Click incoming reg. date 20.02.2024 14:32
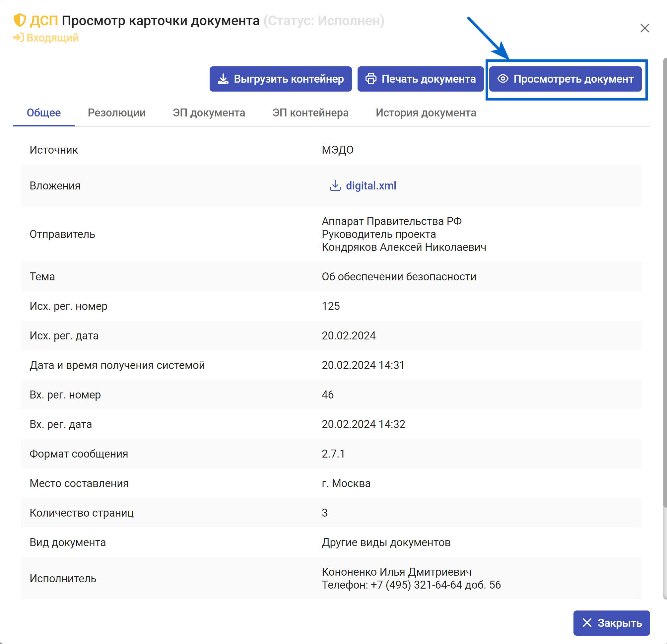Screen dimensions: 667x644 click(364, 424)
